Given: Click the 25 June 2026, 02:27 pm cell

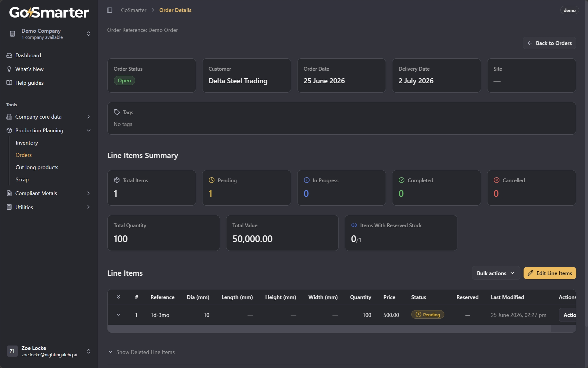Looking at the screenshot, I should tap(519, 315).
